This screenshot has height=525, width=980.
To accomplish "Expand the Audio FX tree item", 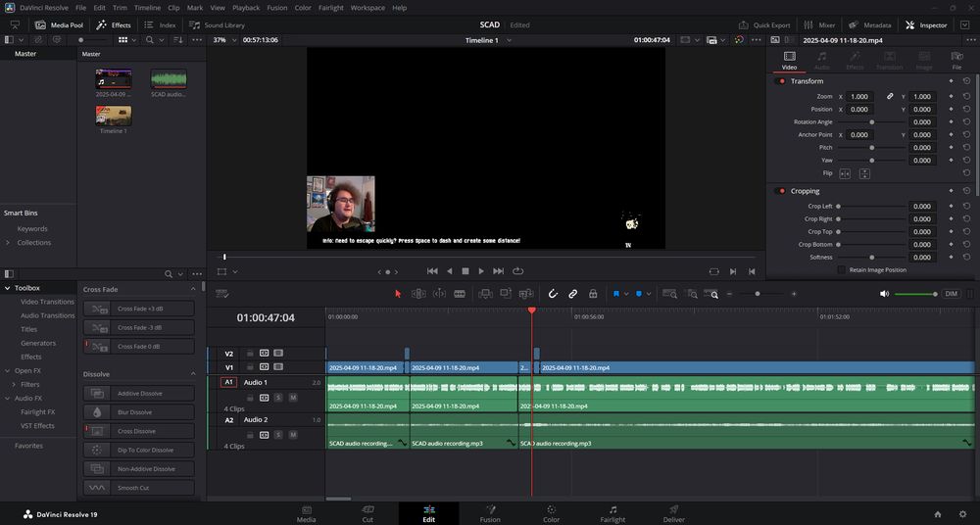I will point(8,398).
